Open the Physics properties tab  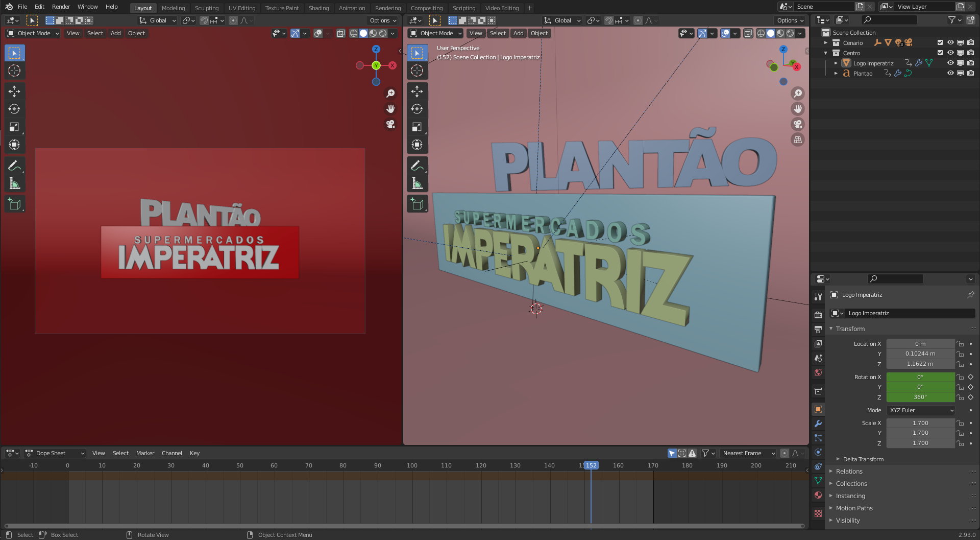pyautogui.click(x=818, y=452)
